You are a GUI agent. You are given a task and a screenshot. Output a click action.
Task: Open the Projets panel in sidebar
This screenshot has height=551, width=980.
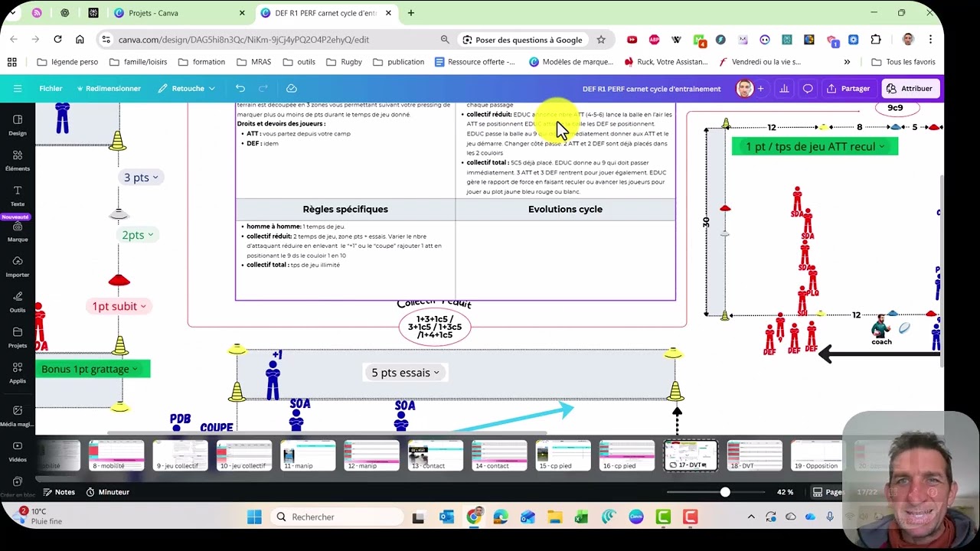coord(18,336)
